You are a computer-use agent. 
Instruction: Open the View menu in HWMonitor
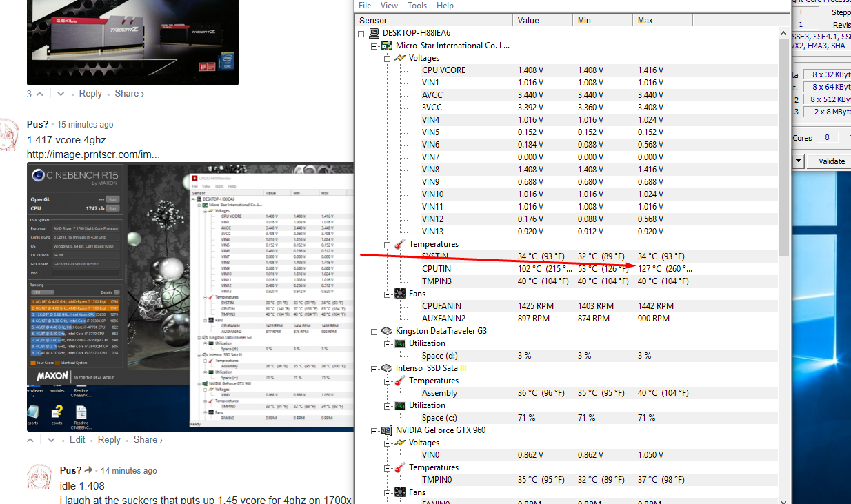click(390, 6)
